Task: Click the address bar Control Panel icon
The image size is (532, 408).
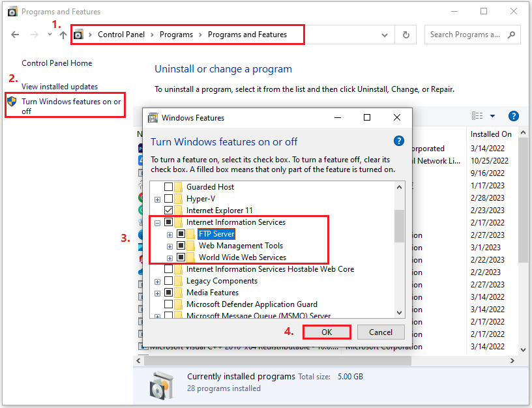Action: point(78,35)
